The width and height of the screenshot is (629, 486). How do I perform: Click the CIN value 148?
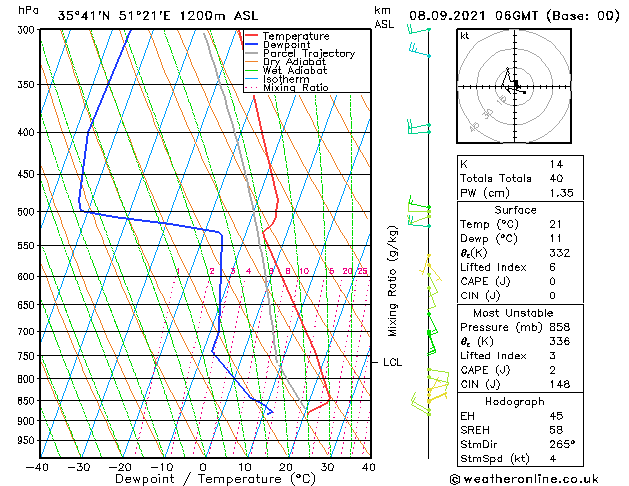pyautogui.click(x=560, y=384)
